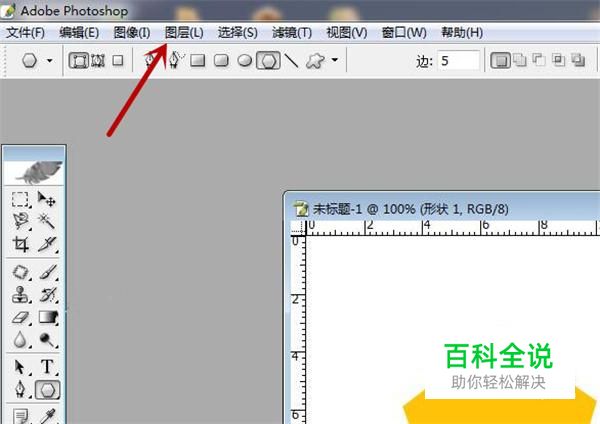Select the Crop tool
The image size is (600, 424).
(20, 244)
